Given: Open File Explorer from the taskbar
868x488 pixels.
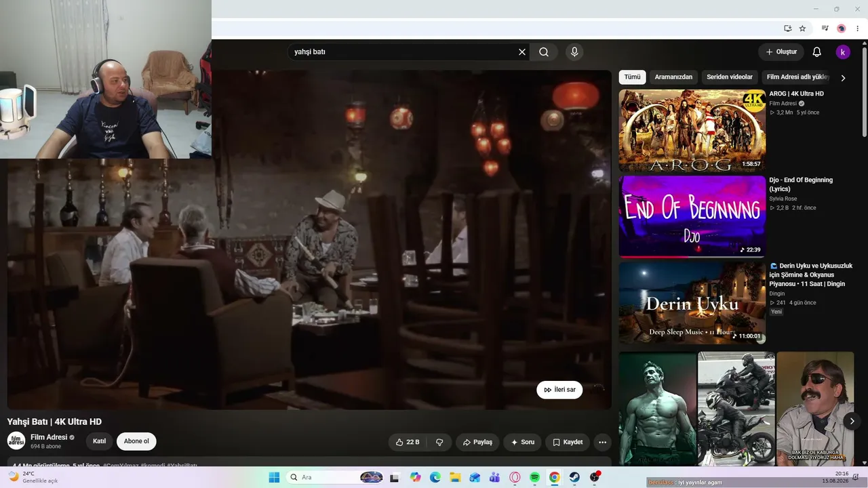Looking at the screenshot, I should click(x=455, y=477).
